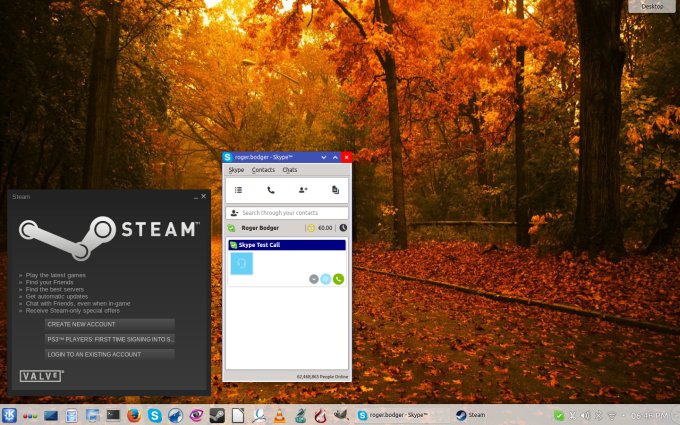Switch to Steam taskbar entry

point(471,415)
